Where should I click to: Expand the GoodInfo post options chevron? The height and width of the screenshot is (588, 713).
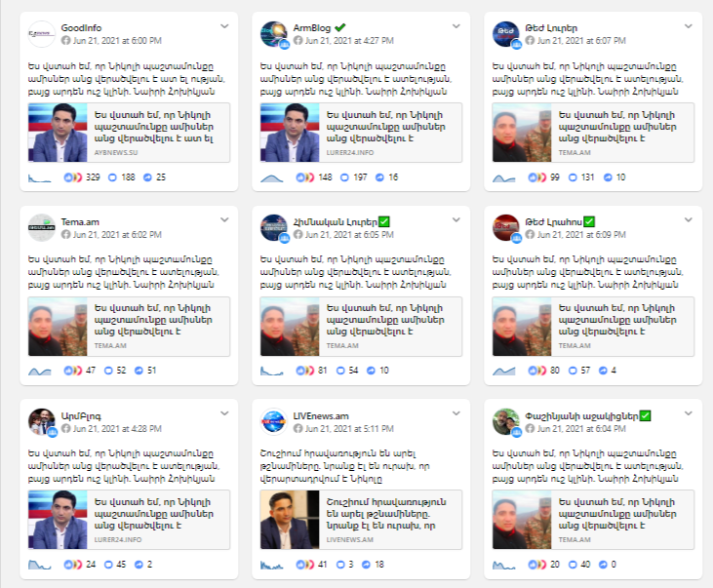tap(224, 26)
